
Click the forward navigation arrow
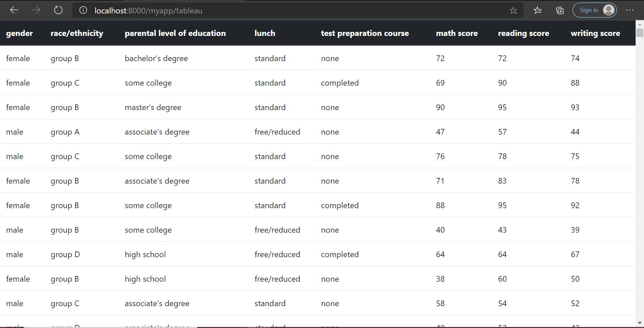coord(36,10)
